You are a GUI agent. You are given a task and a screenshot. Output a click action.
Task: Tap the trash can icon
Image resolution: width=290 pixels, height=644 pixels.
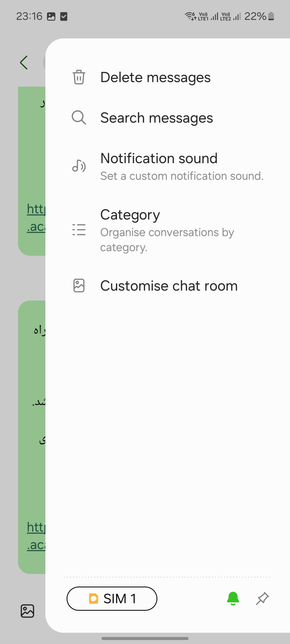[79, 77]
